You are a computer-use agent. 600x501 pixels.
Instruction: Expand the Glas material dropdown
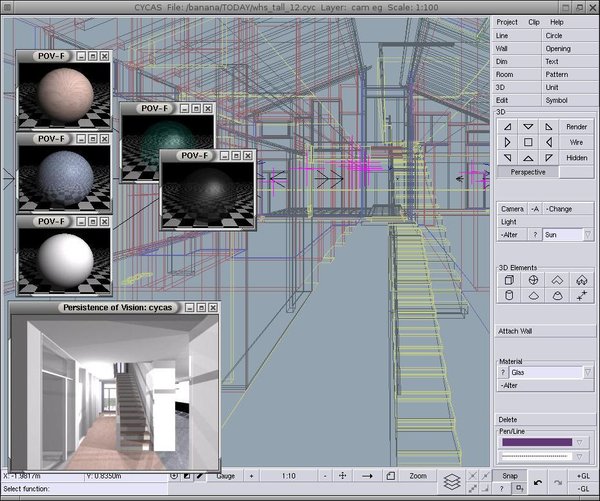587,372
